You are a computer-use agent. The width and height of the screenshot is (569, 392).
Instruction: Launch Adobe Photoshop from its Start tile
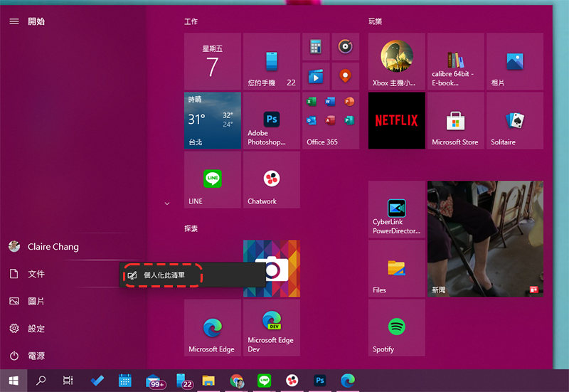[x=271, y=120]
